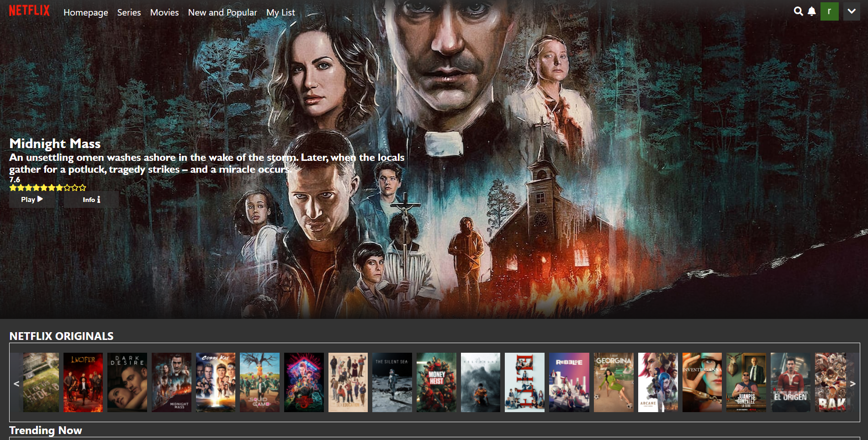Slide Netflix Originals carousel left
This screenshot has width=868, height=440.
(x=16, y=384)
